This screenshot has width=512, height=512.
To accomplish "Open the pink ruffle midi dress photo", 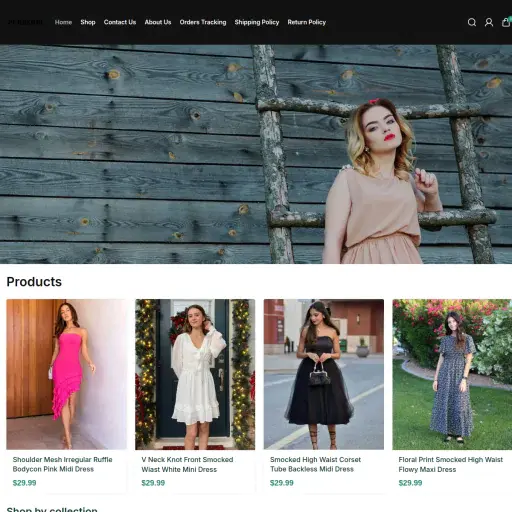I will point(66,374).
